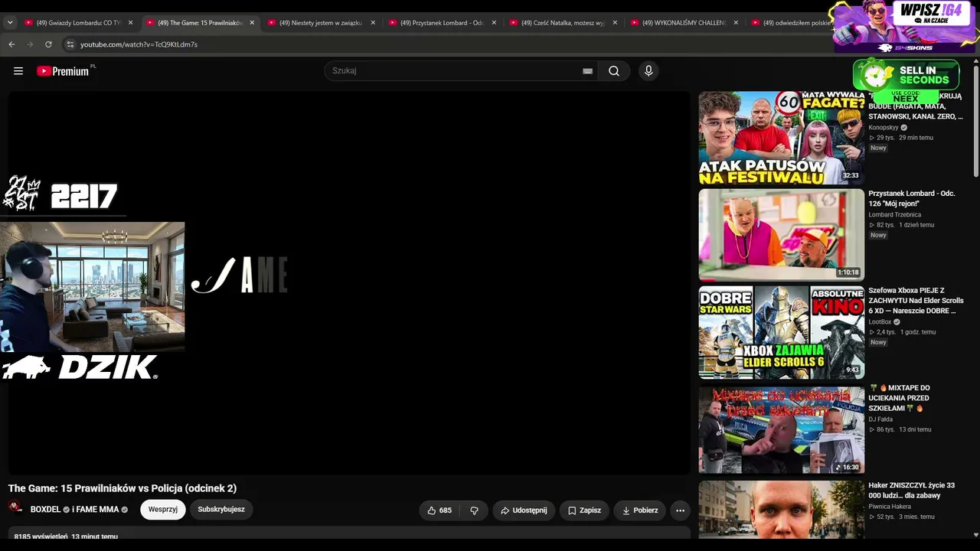Screen dimensions: 980x551
Task: View site information icon in address bar
Action: pyautogui.click(x=70, y=44)
